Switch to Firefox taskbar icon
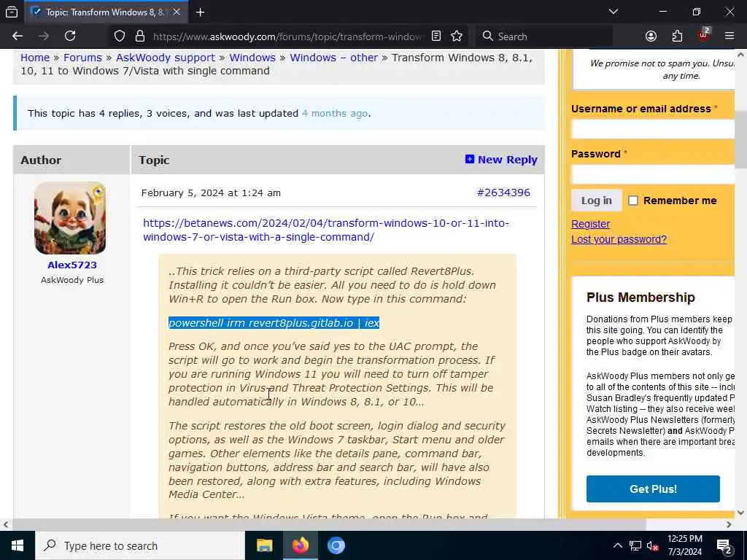The width and height of the screenshot is (747, 560). [300, 545]
